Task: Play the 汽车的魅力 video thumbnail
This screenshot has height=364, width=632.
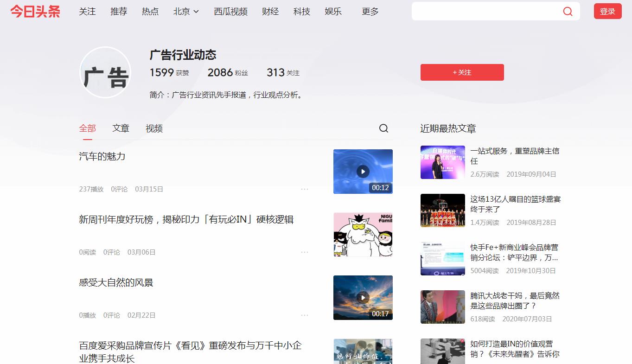Action: [x=363, y=172]
